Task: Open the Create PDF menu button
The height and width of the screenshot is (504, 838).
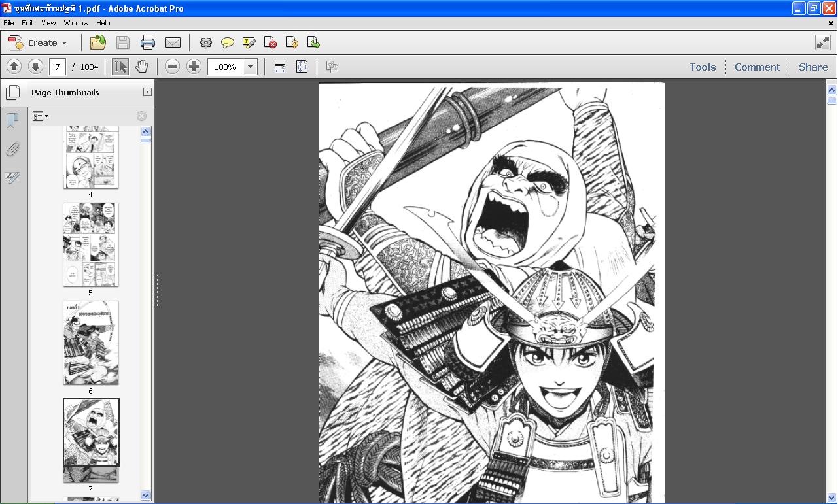Action: (37, 42)
